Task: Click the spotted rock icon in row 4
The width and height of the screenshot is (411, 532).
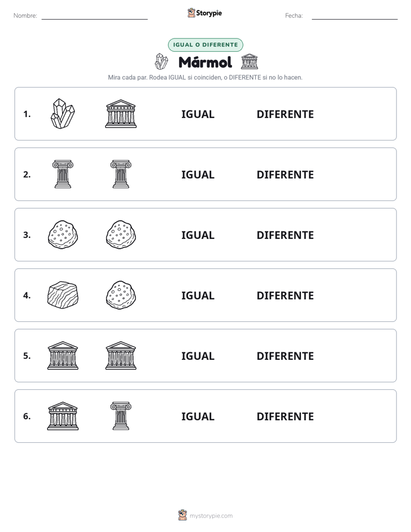Action: tap(121, 295)
